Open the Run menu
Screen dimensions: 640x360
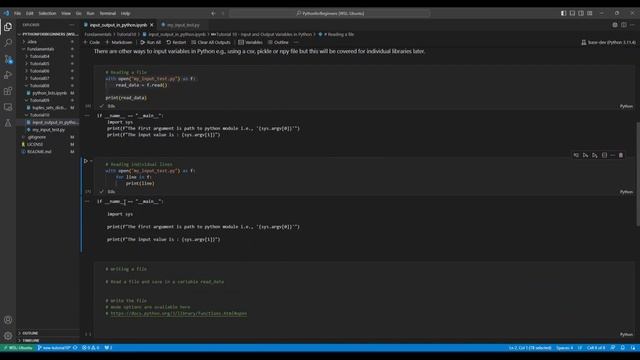[90, 13]
